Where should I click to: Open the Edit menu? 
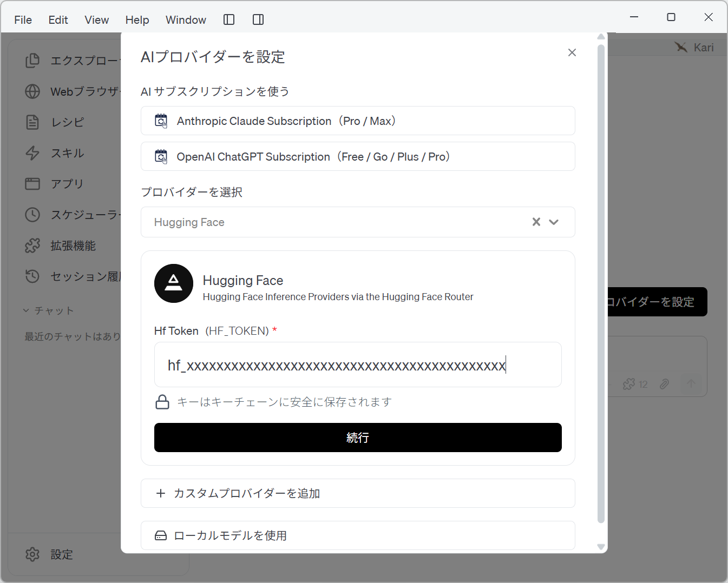tap(58, 20)
